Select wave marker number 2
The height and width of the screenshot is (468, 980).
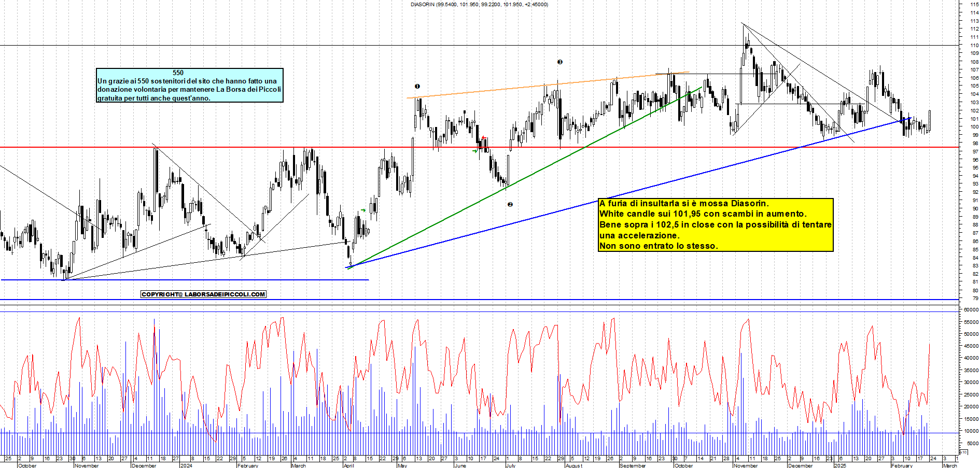click(510, 205)
